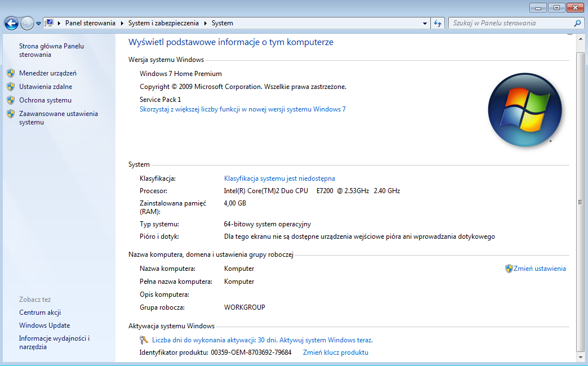Viewport: 588px width, 366px height.
Task: Click the Komputer value beside Nazwa komputera
Action: [239, 269]
